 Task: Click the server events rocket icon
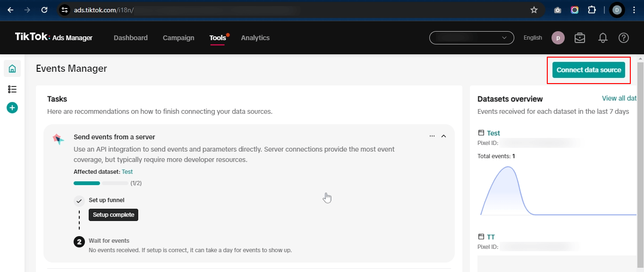click(x=58, y=139)
